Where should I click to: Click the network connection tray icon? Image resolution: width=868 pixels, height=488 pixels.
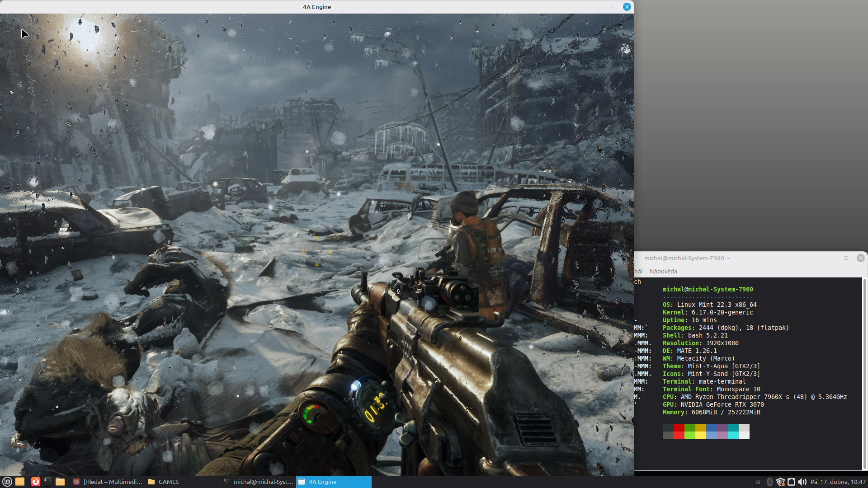(x=791, y=482)
